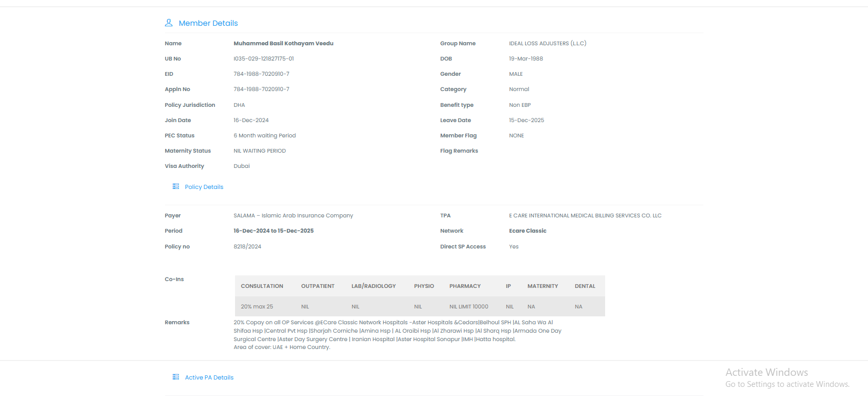Click the Remarks paragraph about 20% Copay
868x399 pixels.
pos(397,335)
